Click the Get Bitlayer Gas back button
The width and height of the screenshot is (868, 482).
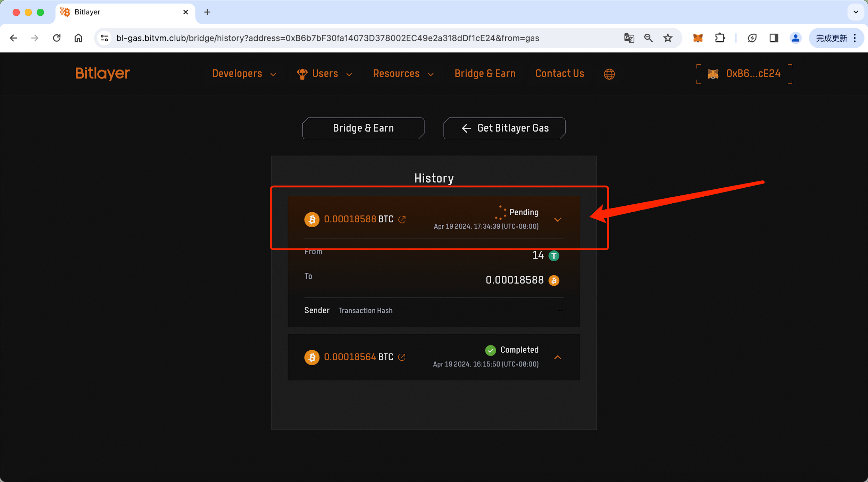pyautogui.click(x=504, y=128)
